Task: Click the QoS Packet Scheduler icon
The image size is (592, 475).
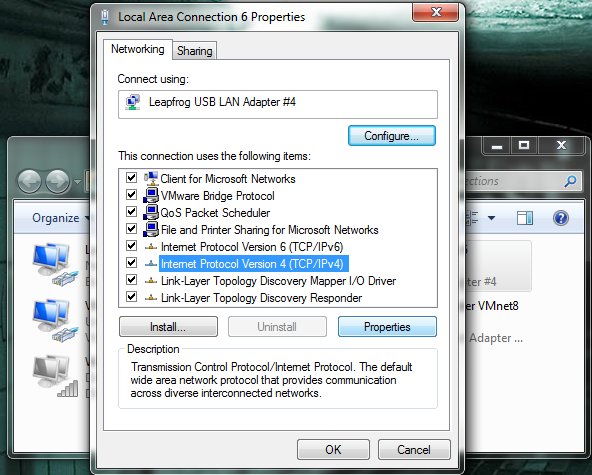Action: pos(151,213)
